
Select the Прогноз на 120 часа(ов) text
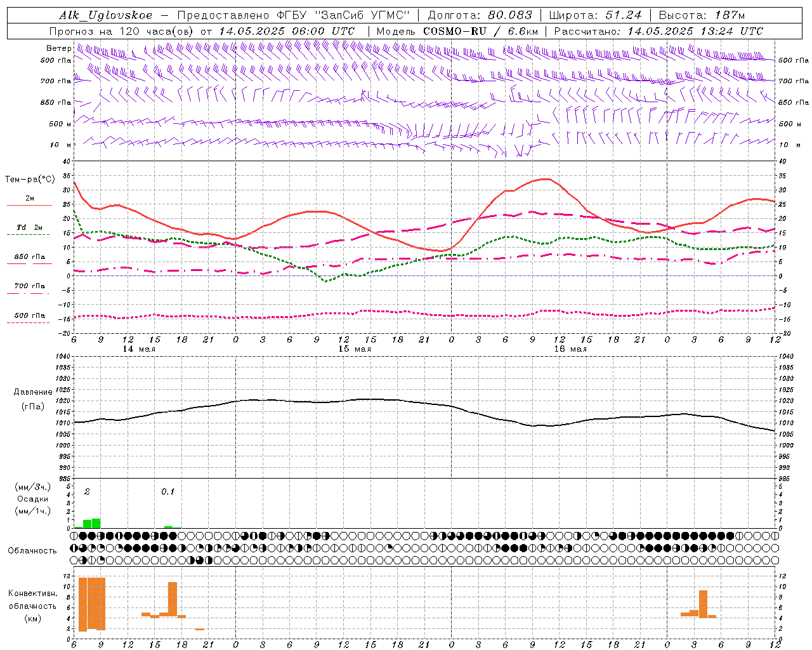(122, 31)
